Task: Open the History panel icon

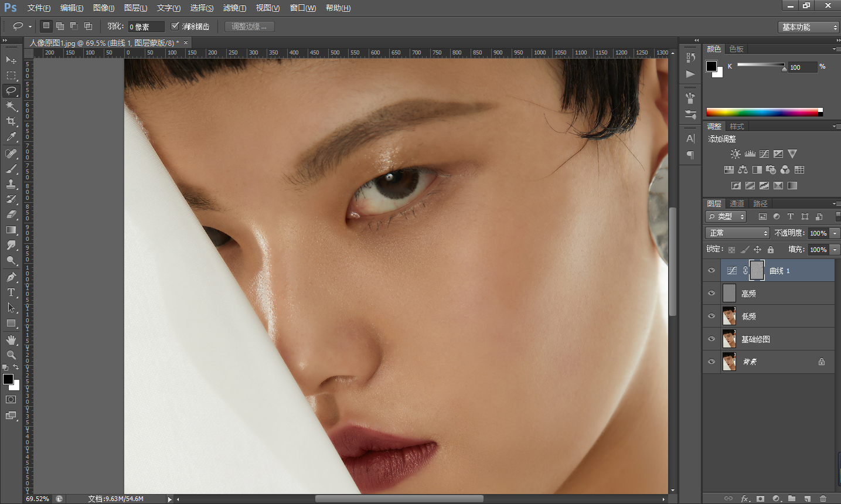Action: click(690, 57)
